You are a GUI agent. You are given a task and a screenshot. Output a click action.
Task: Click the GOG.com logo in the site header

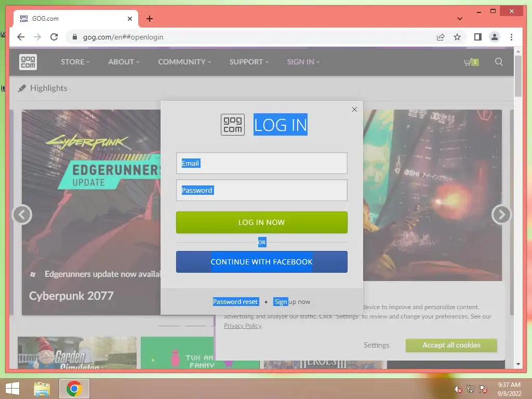[28, 62]
